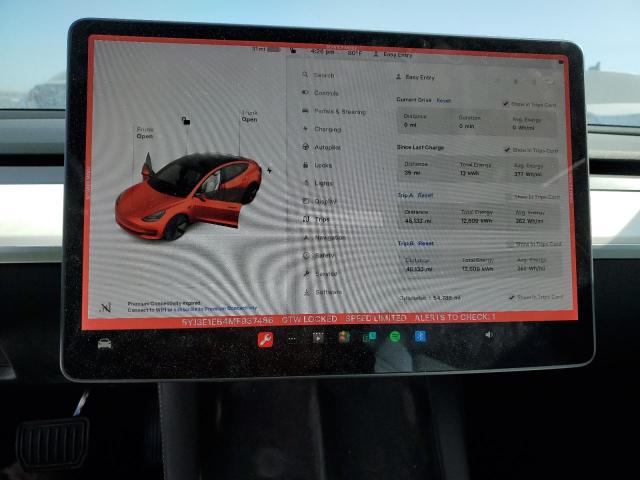Tap the lock icon in status bar
Screen dimensions: 640x480
pyautogui.click(x=293, y=51)
